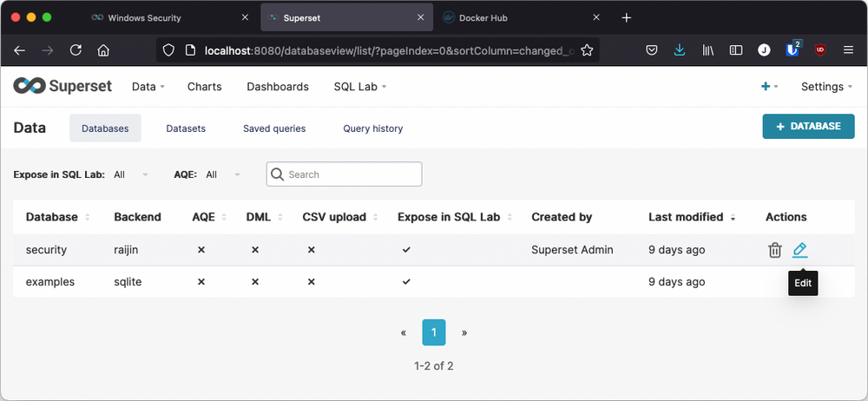Open browser home page icon
Screen dimensions: 868x401
pyautogui.click(x=103, y=50)
